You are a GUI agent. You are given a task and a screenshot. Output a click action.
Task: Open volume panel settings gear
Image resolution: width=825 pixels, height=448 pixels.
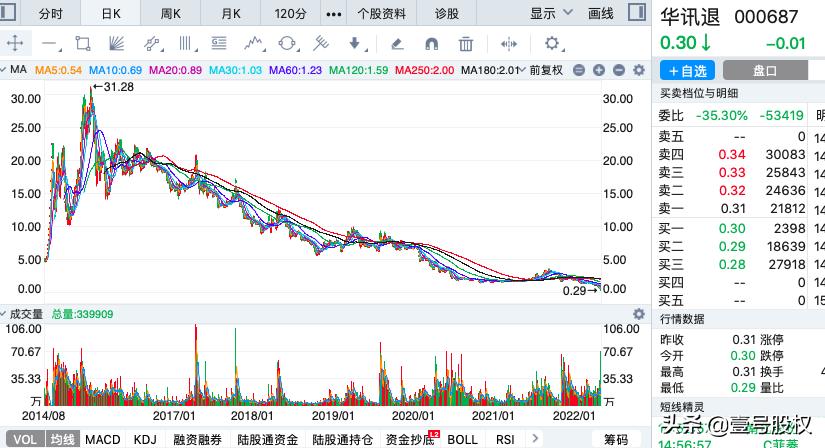639,314
